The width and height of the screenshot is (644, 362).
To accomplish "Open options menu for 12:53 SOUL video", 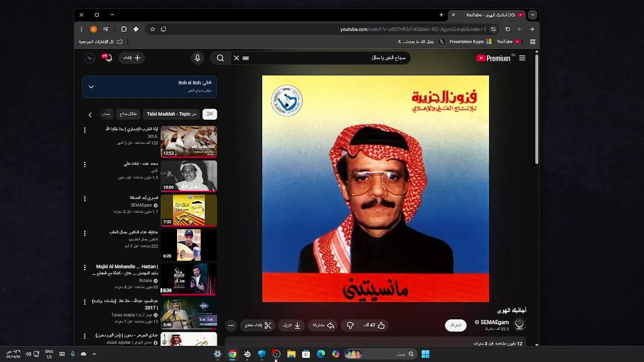I will [x=85, y=130].
